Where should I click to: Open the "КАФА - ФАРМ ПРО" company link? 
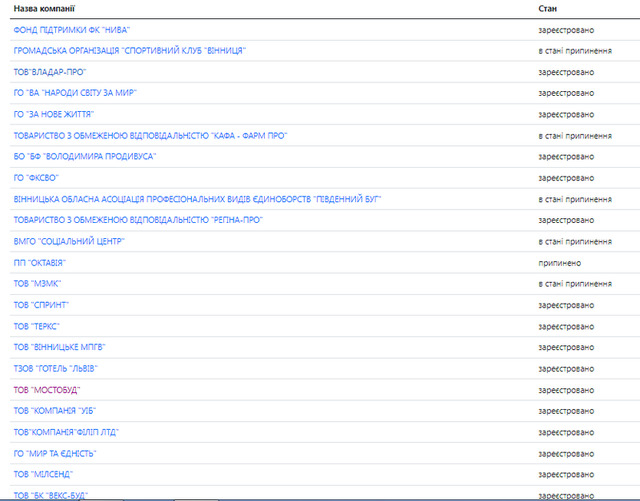point(148,135)
